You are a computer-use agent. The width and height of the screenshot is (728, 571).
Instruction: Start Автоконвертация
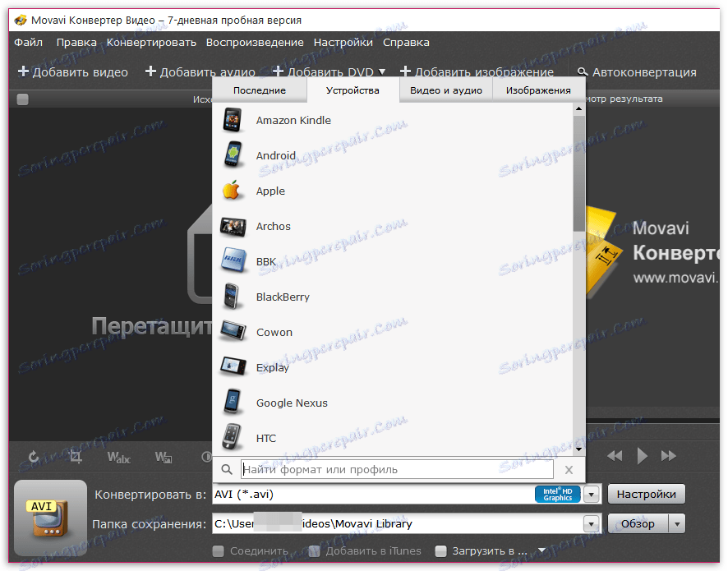point(637,72)
